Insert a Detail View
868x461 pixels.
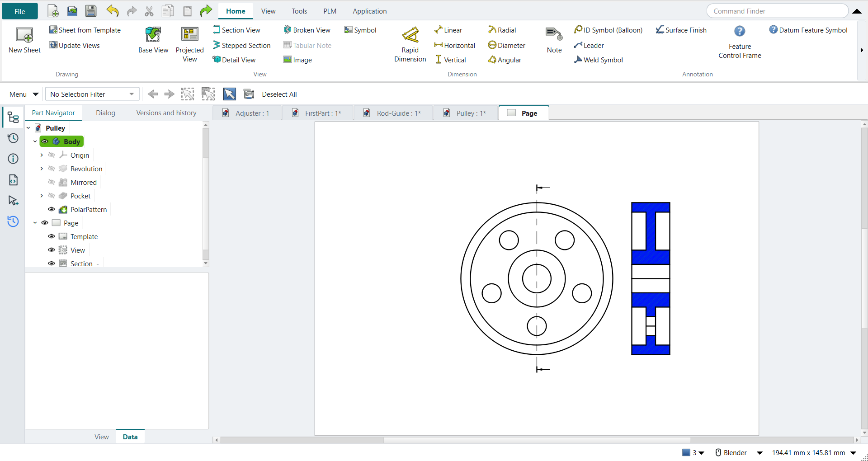[x=234, y=60]
